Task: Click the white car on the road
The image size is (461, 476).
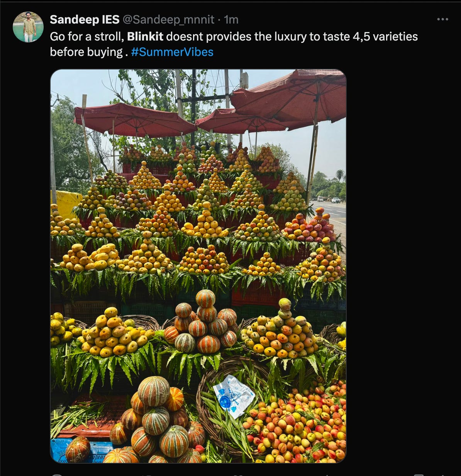Action: (336, 200)
